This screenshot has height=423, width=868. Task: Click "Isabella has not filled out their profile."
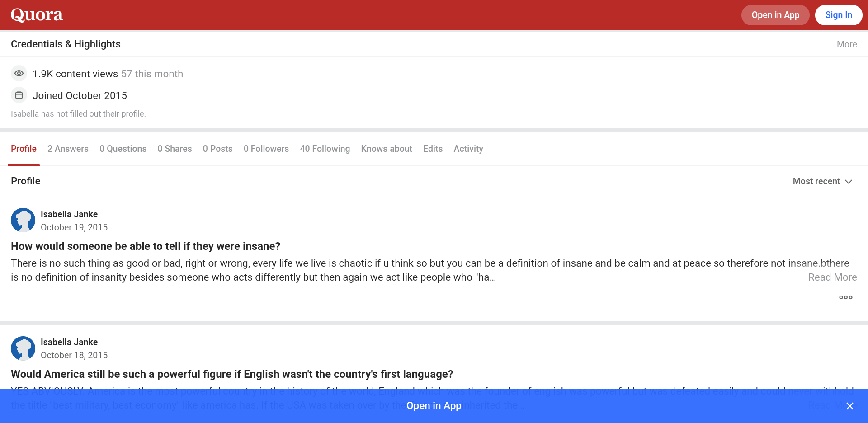[x=78, y=114]
